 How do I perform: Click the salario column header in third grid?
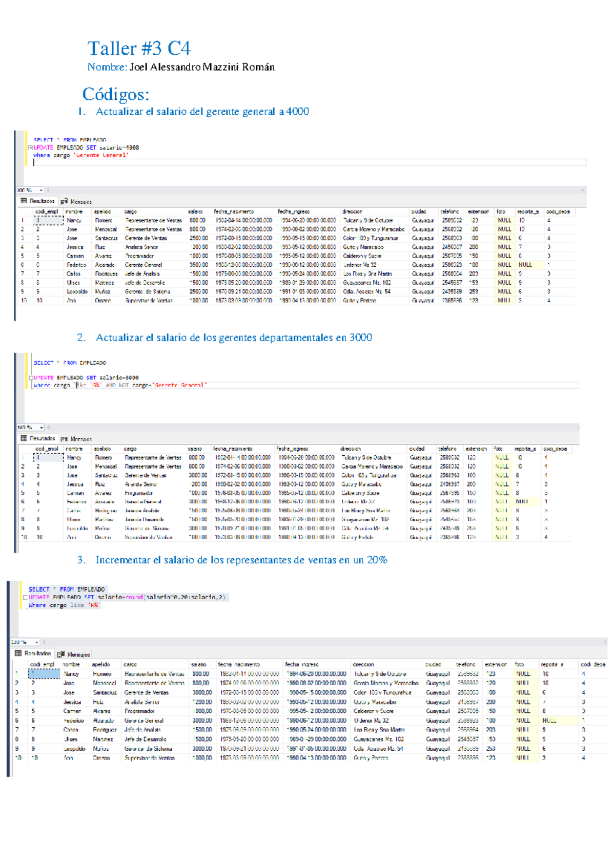pos(198,664)
